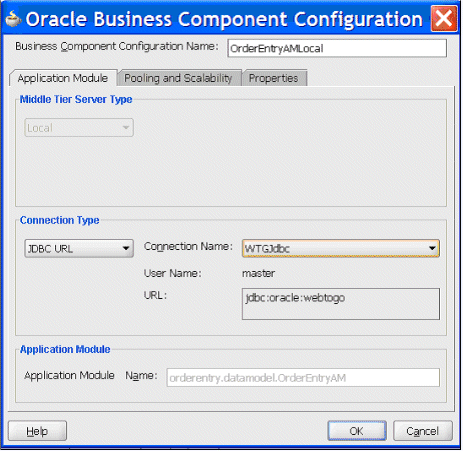
Task: Edit the Business Component Configuration Name field
Action: [337, 48]
